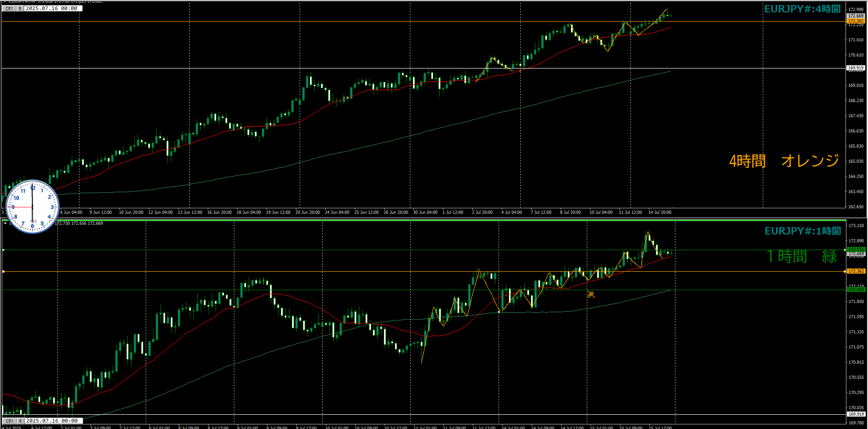Select the white 169.919 price label in the upper chart
The height and width of the screenshot is (429, 868).
point(856,68)
